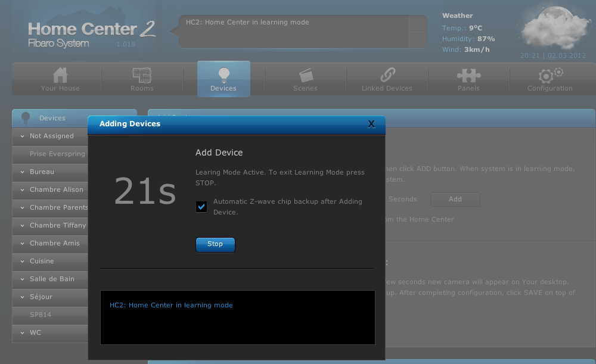
Task: Click the weather cloud and moon icon
Action: coord(554,27)
